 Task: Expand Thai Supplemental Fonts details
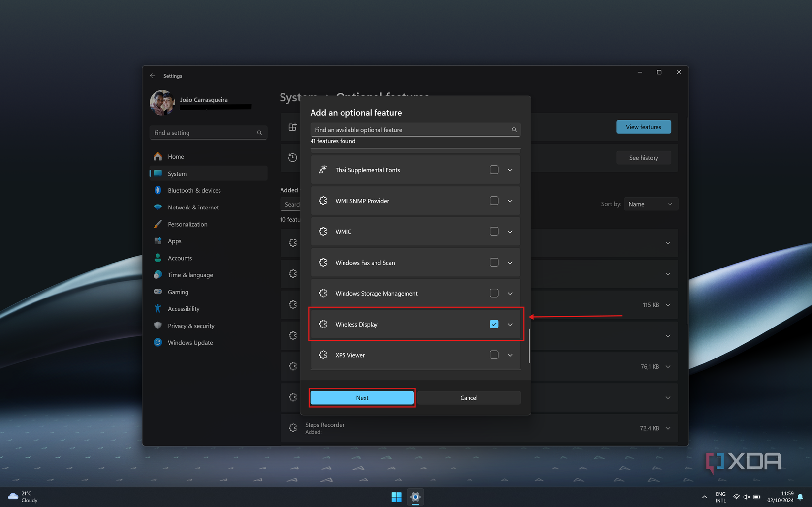coord(510,170)
